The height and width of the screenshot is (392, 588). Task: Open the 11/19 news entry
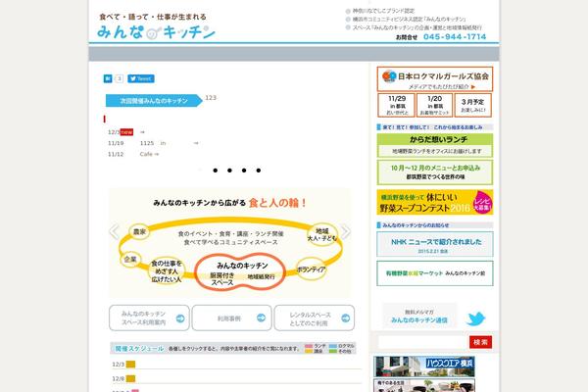pos(153,143)
